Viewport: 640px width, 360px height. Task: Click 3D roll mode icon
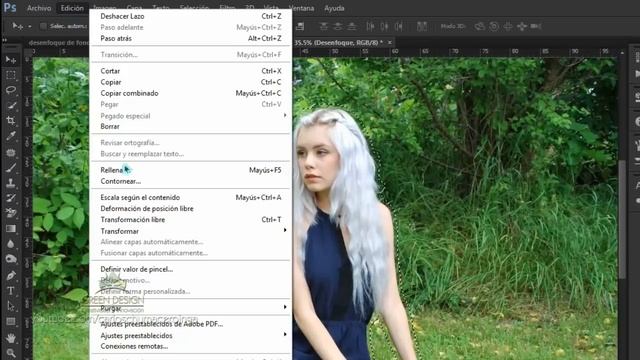494,27
